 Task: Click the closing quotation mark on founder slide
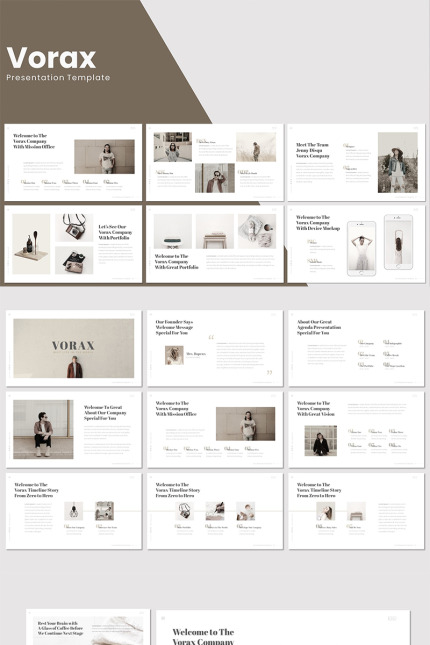point(269,373)
